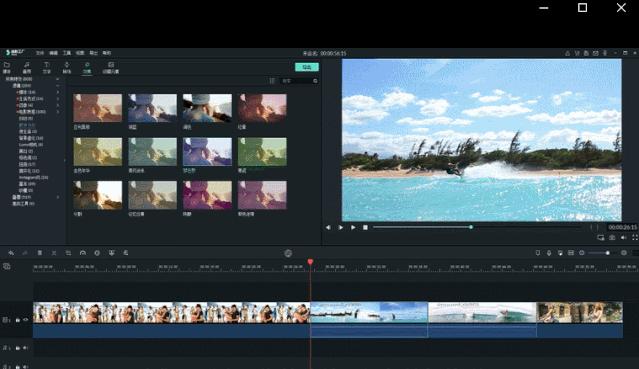Switch thumbnail grid view icon near search
Image resolution: width=639 pixels, height=369 pixels.
click(x=272, y=81)
